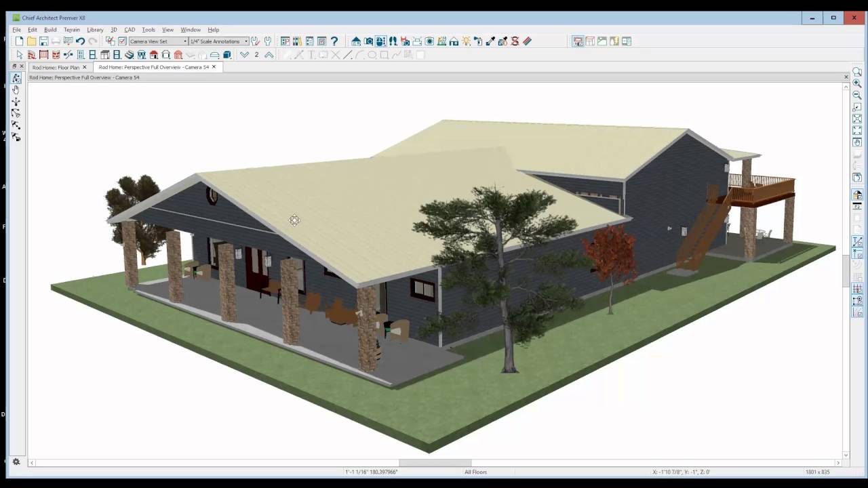Click the New Plan file icon
868x488 pixels.
(20, 41)
